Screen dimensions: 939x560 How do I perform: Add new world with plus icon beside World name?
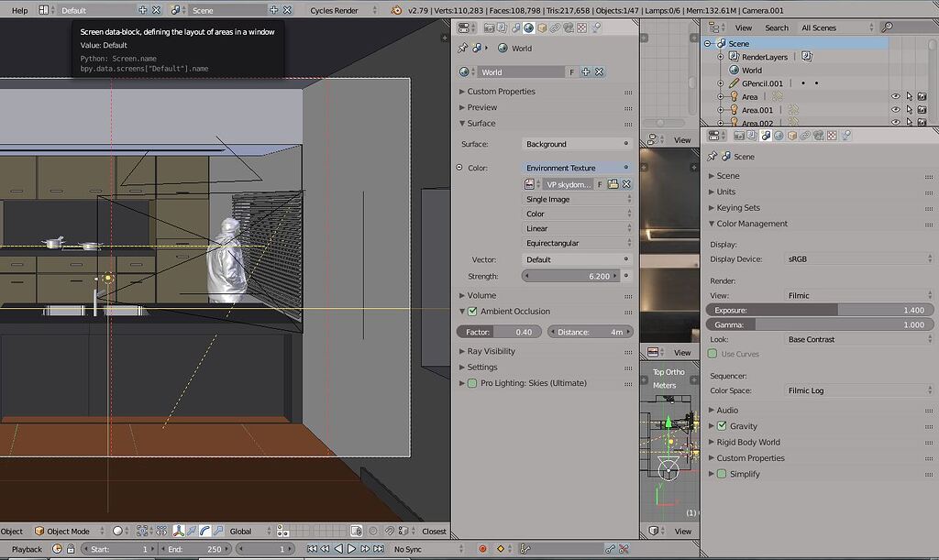tap(586, 71)
